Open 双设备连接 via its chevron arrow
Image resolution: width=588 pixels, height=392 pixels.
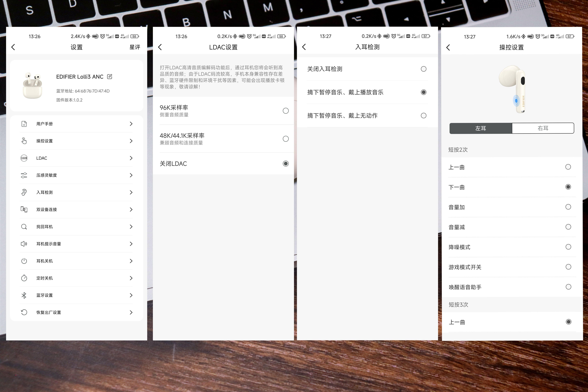(x=131, y=210)
